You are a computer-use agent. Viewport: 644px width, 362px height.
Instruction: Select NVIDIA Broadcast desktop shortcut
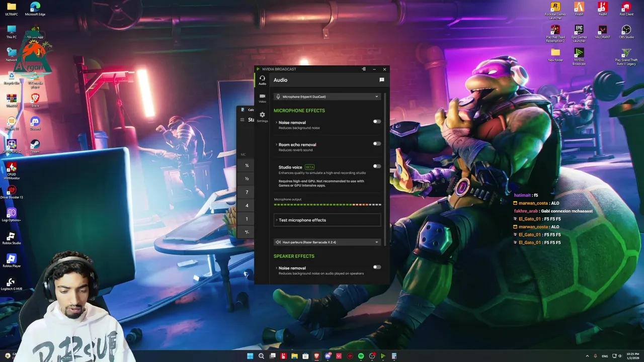[579, 56]
